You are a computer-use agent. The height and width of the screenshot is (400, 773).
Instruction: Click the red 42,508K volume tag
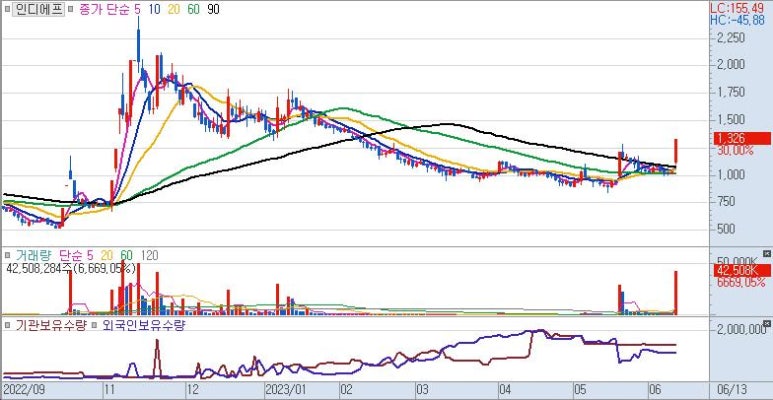pos(742,270)
